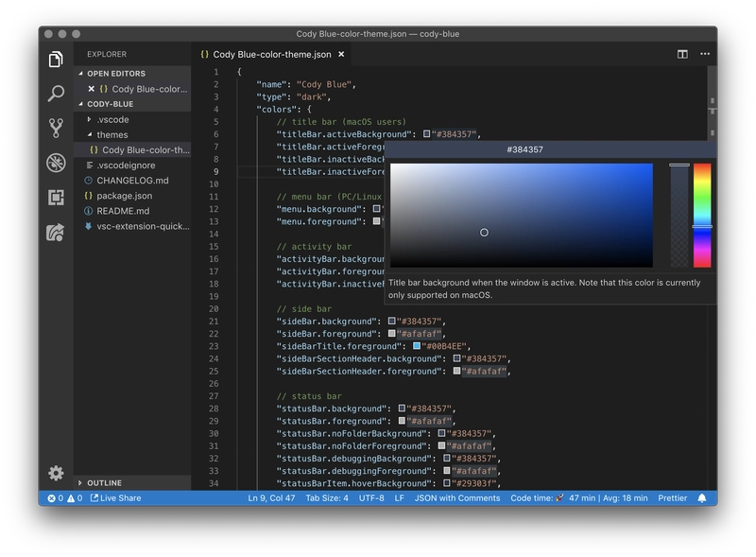Open color swatch for sideBarTitle.foreground #00B4EE
756x557 pixels.
(417, 346)
